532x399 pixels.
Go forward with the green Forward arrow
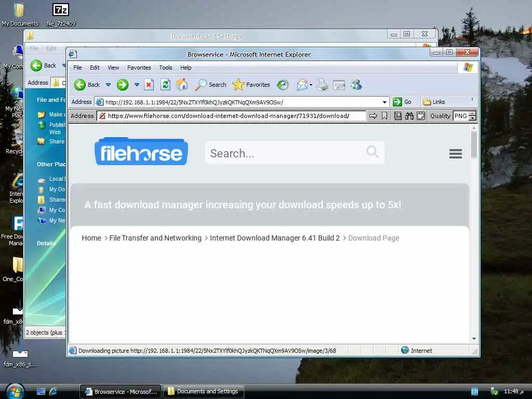coord(123,85)
